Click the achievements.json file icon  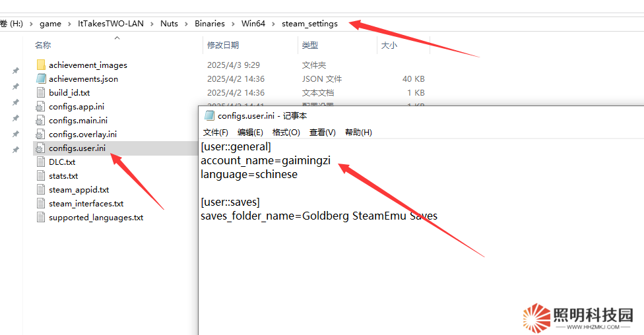41,78
